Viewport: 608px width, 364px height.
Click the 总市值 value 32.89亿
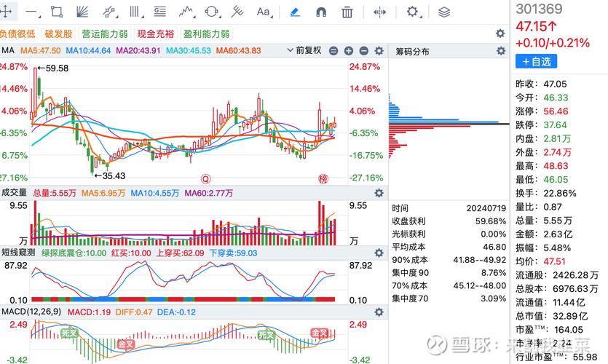(x=570, y=316)
